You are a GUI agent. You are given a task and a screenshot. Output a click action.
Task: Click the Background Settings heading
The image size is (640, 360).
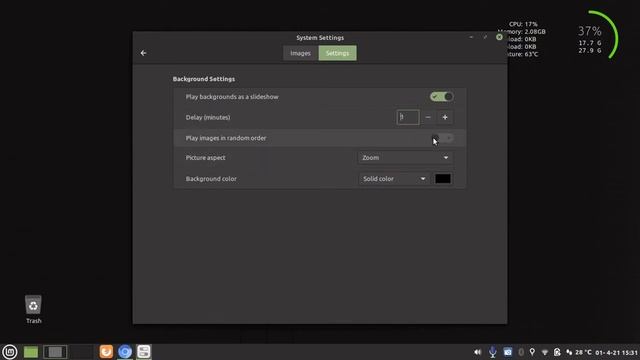[x=204, y=79]
